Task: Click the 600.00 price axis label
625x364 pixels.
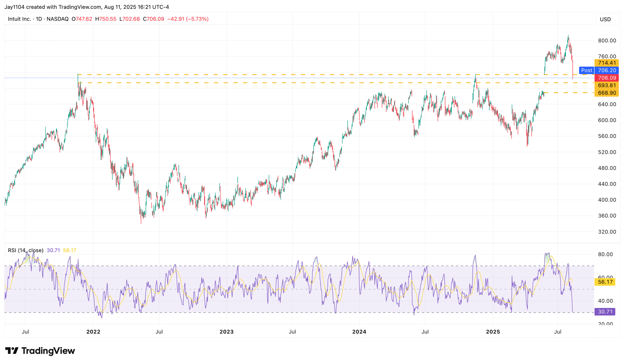Action: [x=607, y=120]
